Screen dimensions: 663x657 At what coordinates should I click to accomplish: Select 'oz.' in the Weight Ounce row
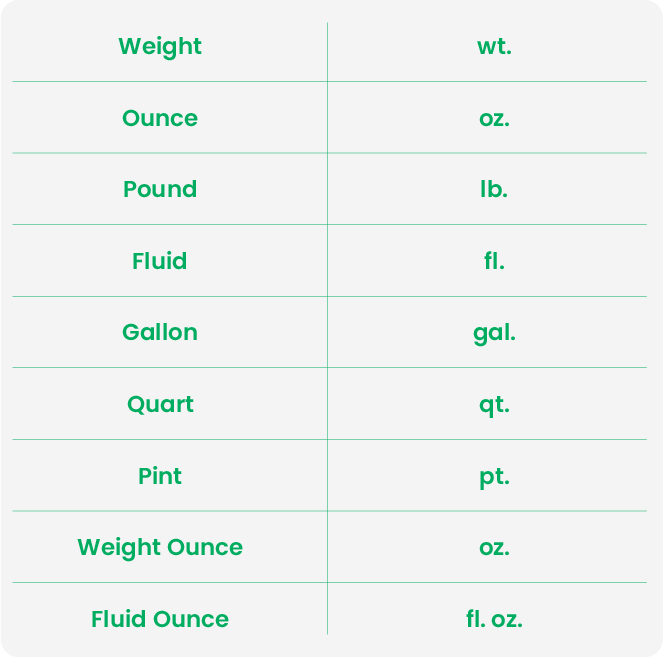[x=494, y=548]
